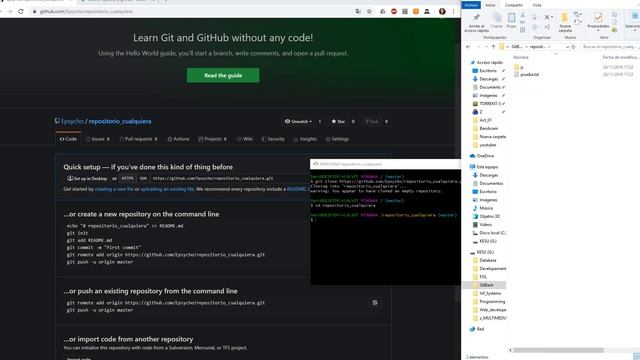Select Este equipo in Explorer sidebar
This screenshot has width=640, height=360.
coord(484,167)
